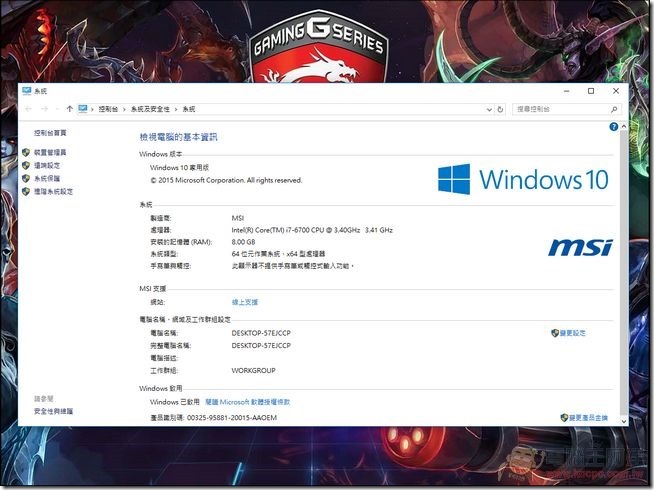Viewport: 654px width, 490px height.
Task: Maximize the system window
Action: (591, 91)
